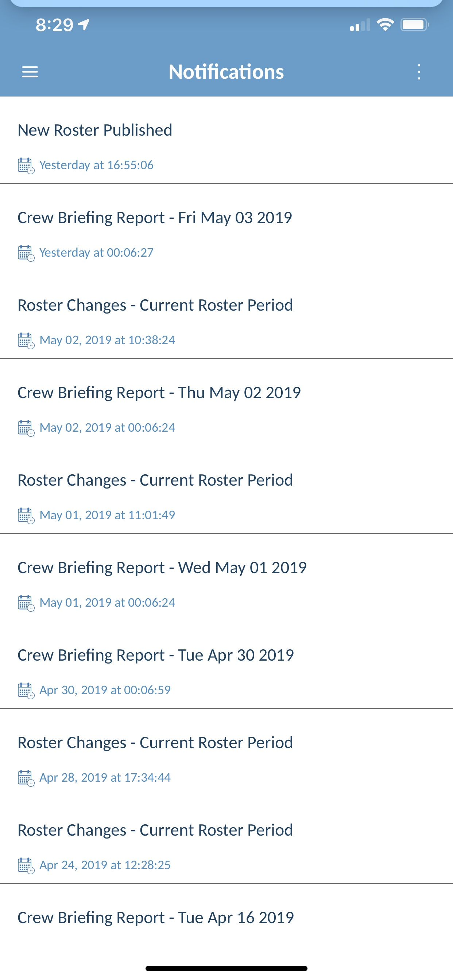The height and width of the screenshot is (980, 453).
Task: Open Roster Changes notification from May 01
Action: [226, 490]
